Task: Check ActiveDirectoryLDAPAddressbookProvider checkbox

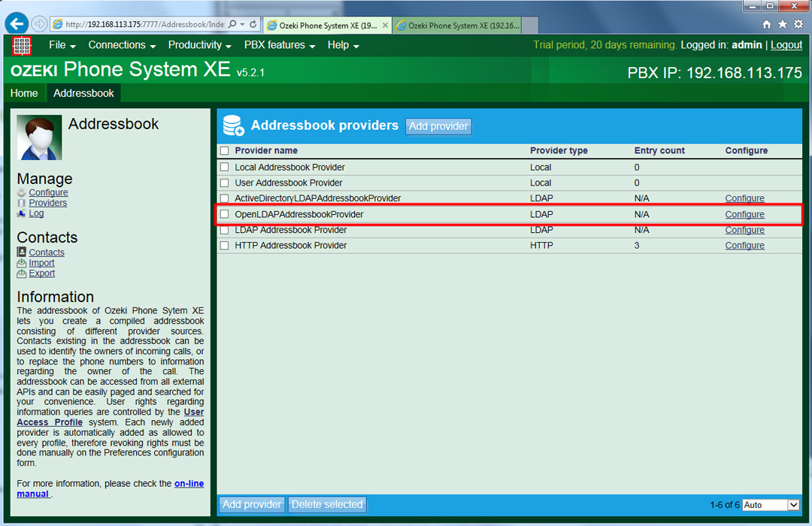Action: coord(224,198)
